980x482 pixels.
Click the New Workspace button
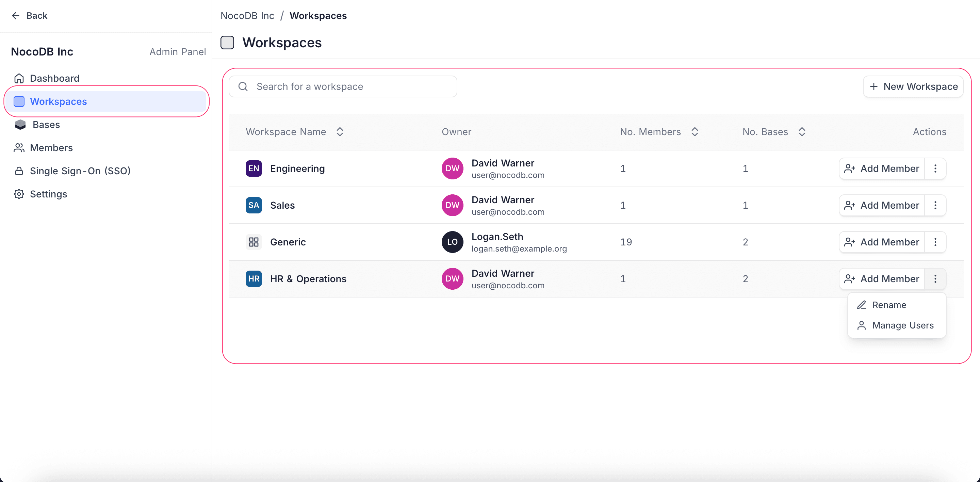coord(913,87)
